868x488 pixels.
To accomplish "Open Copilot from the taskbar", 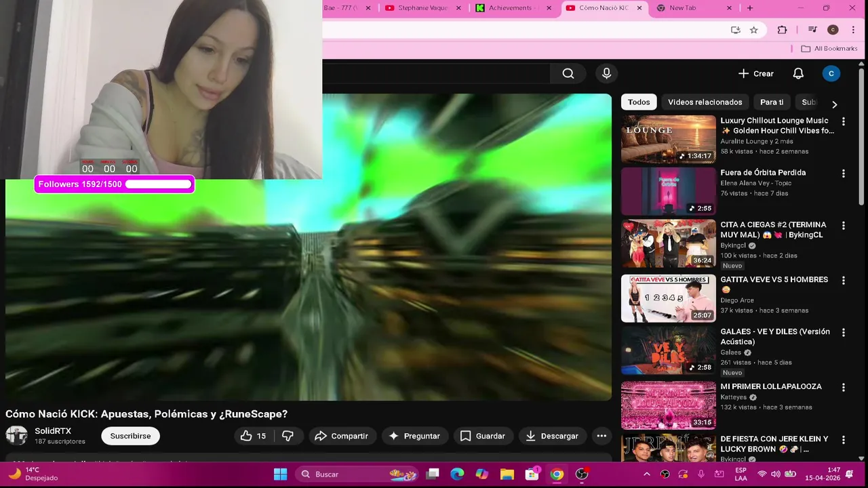I will (x=482, y=474).
